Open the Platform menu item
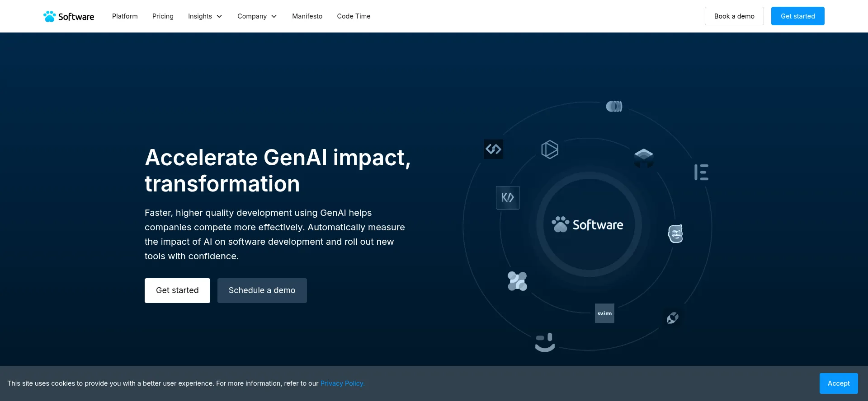 125,16
